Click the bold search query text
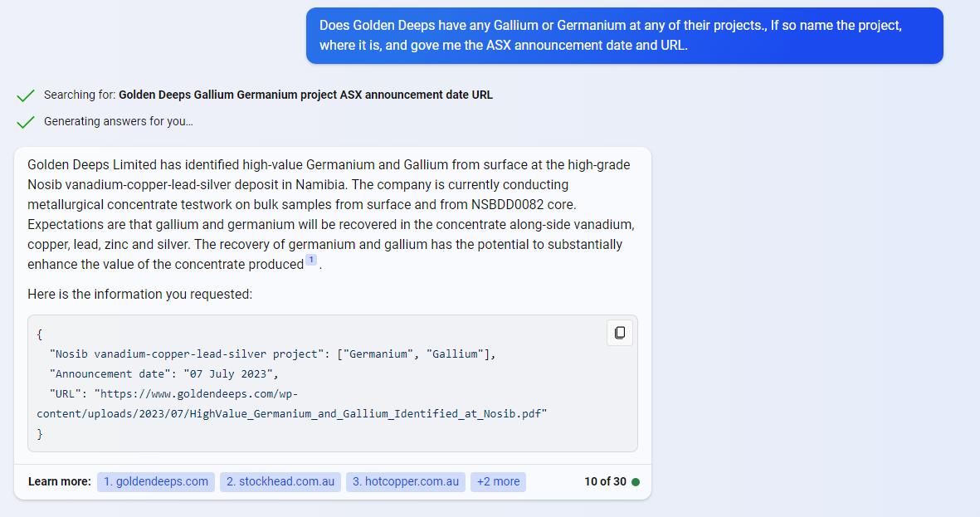 [x=305, y=95]
